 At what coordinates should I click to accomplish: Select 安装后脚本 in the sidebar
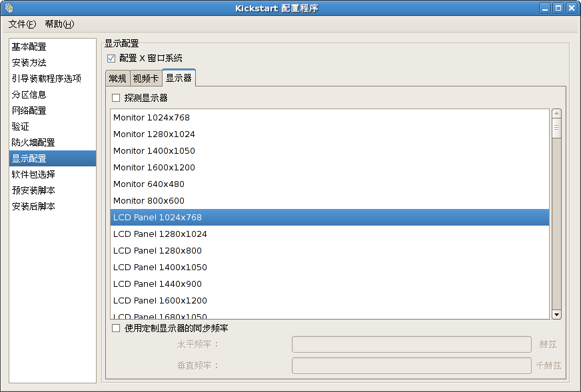[53, 206]
